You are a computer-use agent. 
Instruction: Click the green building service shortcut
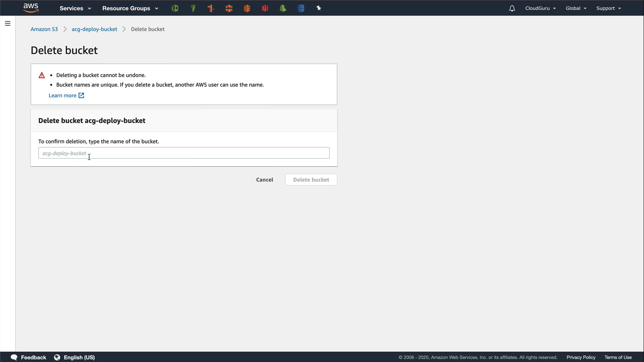(x=283, y=8)
